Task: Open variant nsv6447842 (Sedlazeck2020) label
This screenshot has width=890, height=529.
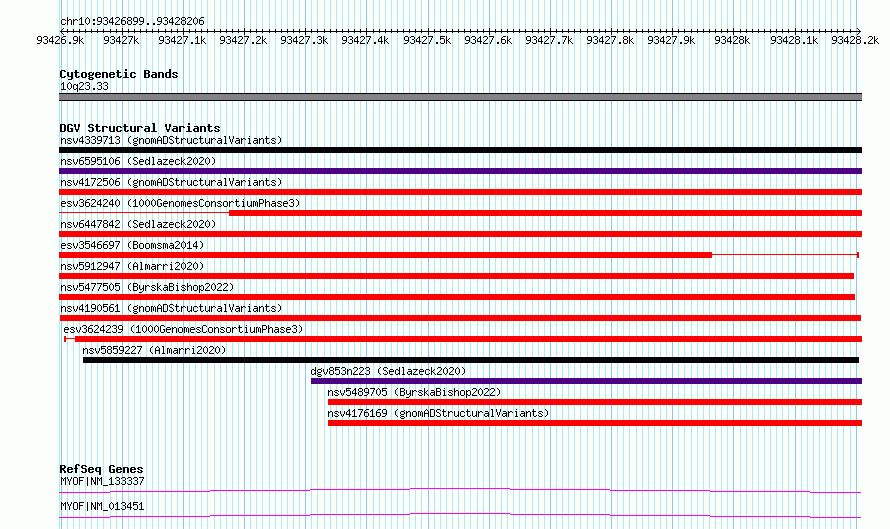Action: click(138, 224)
